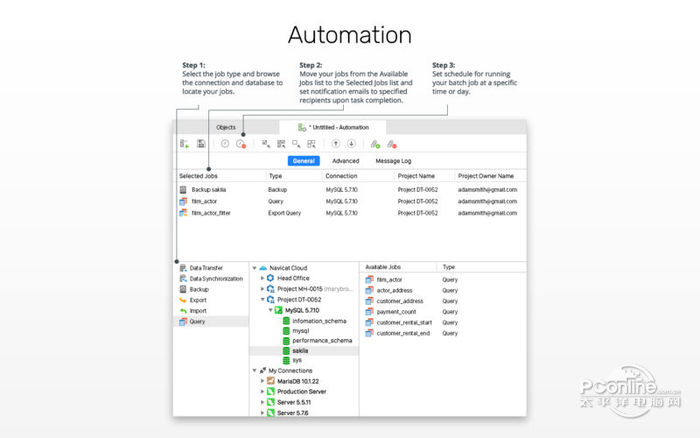Click the Available Jobs column header
700x438 pixels.
(383, 267)
